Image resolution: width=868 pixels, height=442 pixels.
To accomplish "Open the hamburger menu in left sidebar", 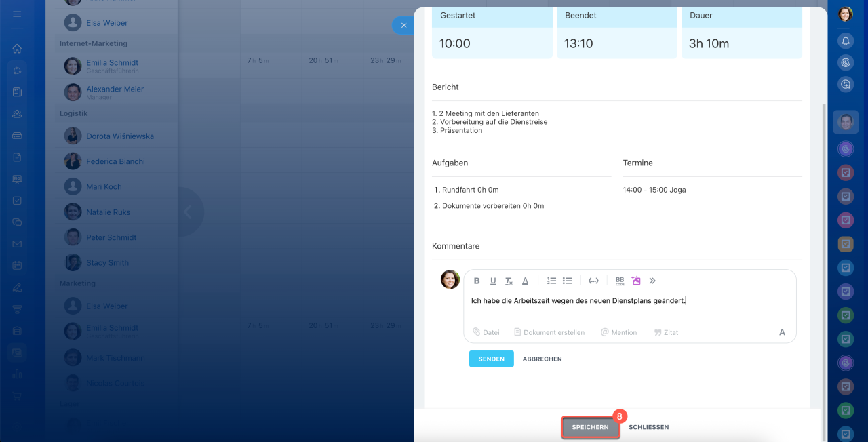I will tap(17, 14).
